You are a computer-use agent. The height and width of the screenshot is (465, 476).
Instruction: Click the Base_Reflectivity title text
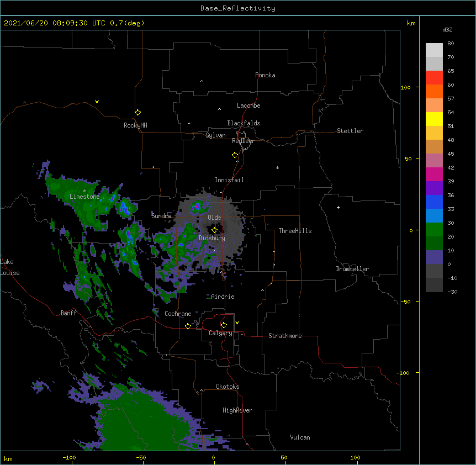click(x=238, y=8)
